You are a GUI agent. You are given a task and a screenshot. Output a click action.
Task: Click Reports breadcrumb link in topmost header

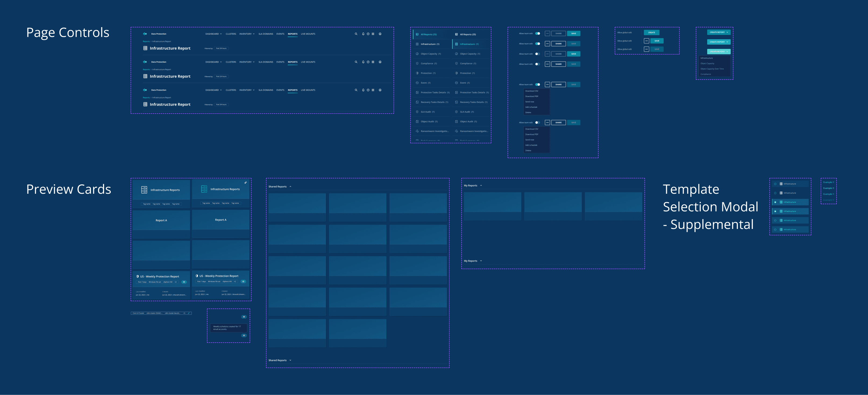coord(146,41)
